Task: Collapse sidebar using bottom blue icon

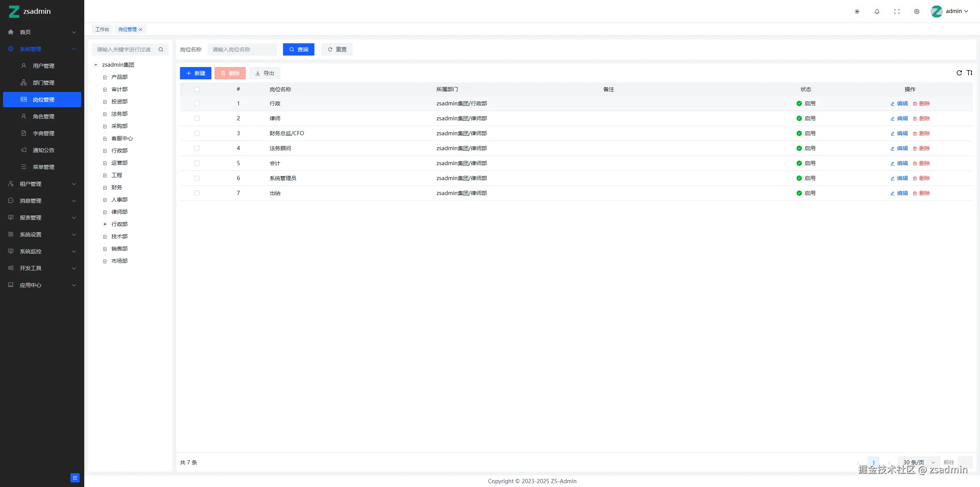Action: click(x=75, y=477)
